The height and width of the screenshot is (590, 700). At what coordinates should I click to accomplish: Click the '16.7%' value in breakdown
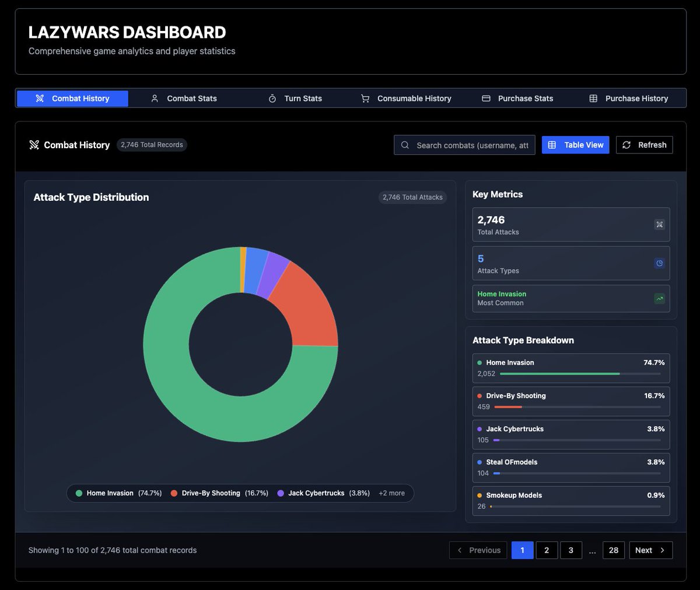pos(654,396)
